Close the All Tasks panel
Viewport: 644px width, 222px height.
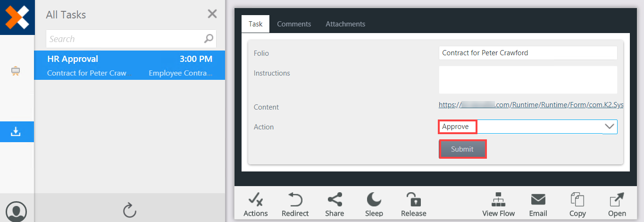point(212,14)
